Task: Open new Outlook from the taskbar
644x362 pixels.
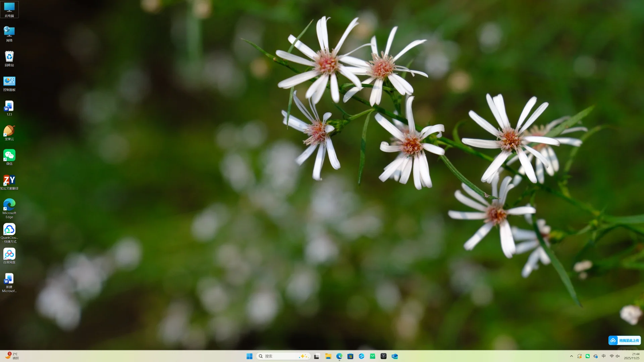Action: tap(395, 356)
